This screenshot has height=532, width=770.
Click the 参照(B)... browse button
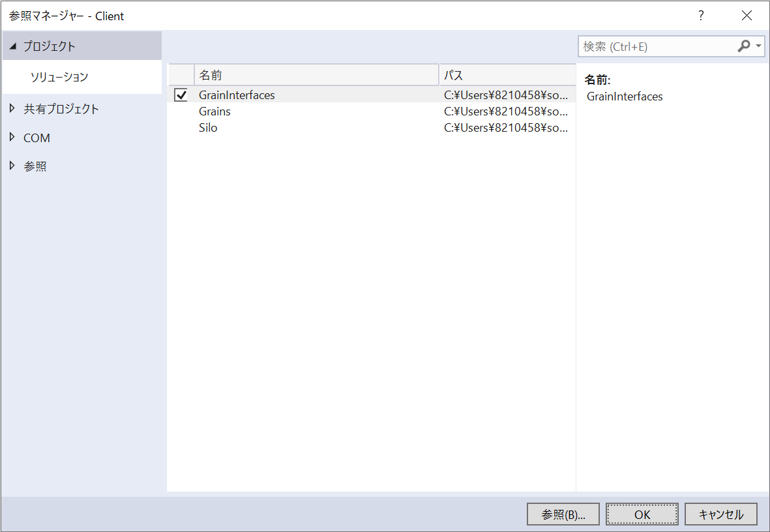(x=563, y=514)
